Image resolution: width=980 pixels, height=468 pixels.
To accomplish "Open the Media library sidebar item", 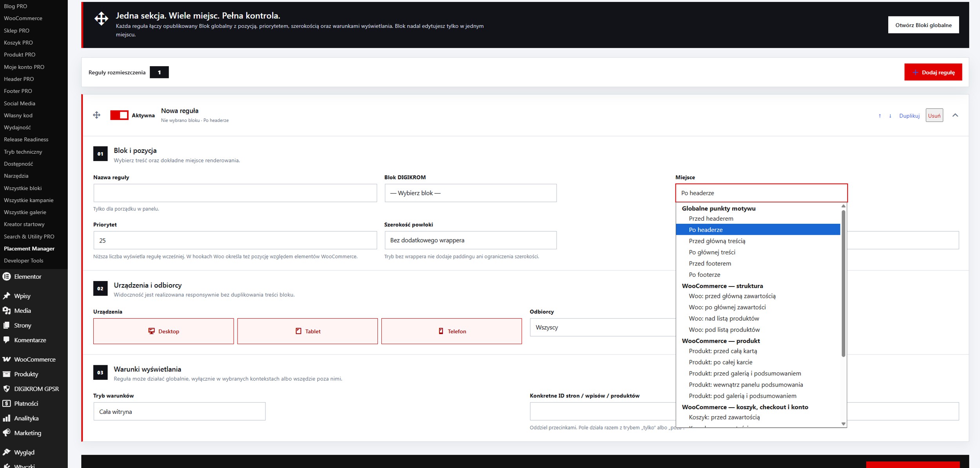I will pos(22,310).
